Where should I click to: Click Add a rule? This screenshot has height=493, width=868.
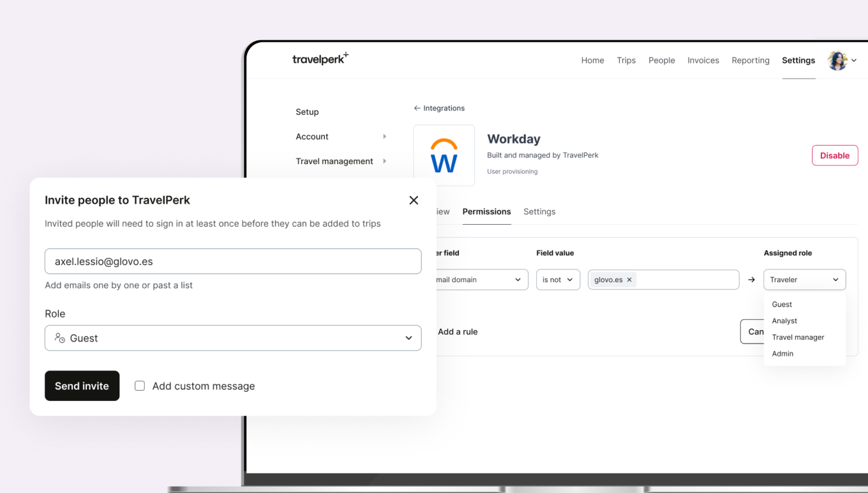coord(458,331)
